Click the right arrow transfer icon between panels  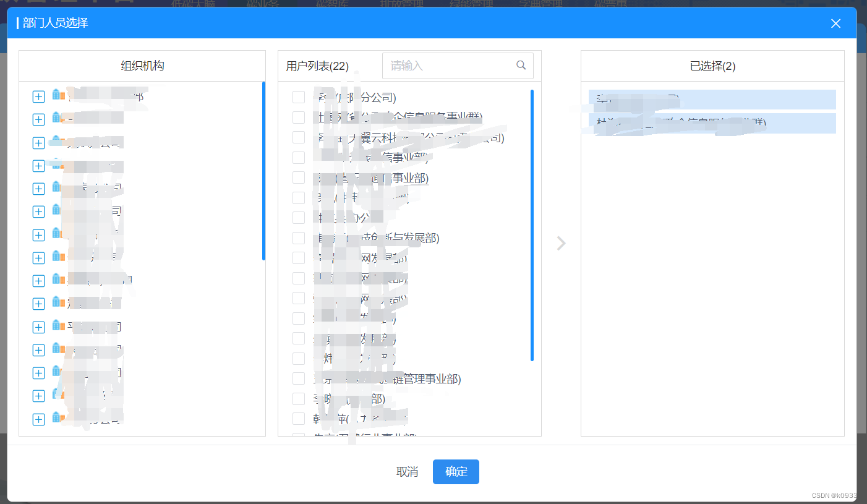coord(561,243)
